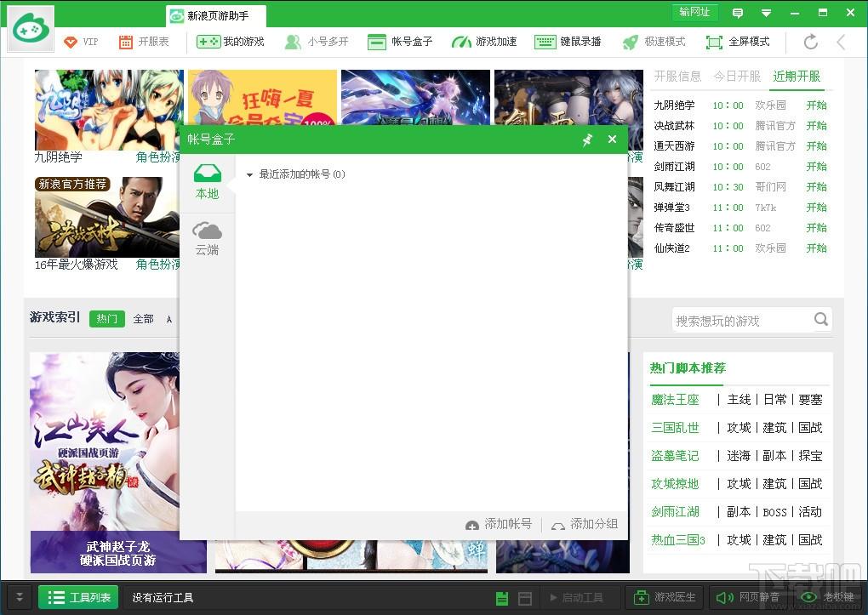Toggle 网页静音 web mute

pyautogui.click(x=747, y=597)
